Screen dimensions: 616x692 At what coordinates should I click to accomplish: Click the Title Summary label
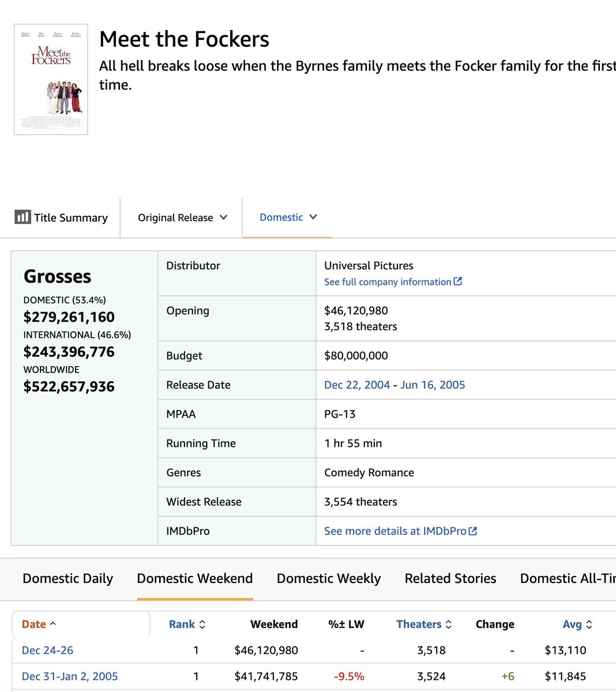[x=71, y=217]
